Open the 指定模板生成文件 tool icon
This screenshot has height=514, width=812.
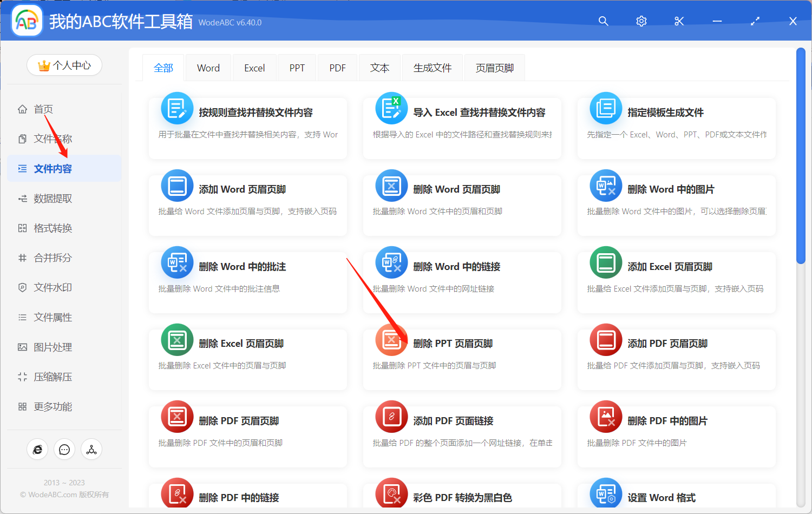pyautogui.click(x=606, y=108)
